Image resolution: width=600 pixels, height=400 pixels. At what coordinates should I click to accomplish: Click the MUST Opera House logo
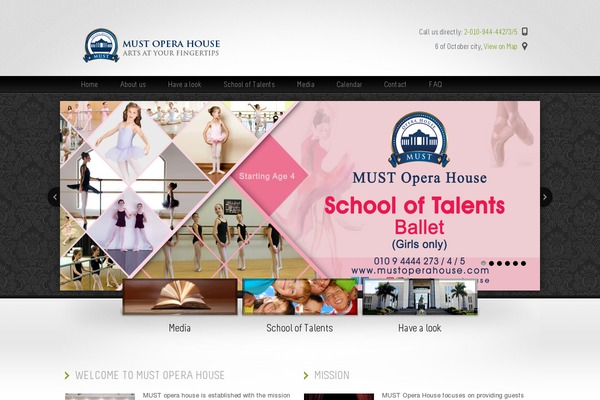pyautogui.click(x=152, y=45)
